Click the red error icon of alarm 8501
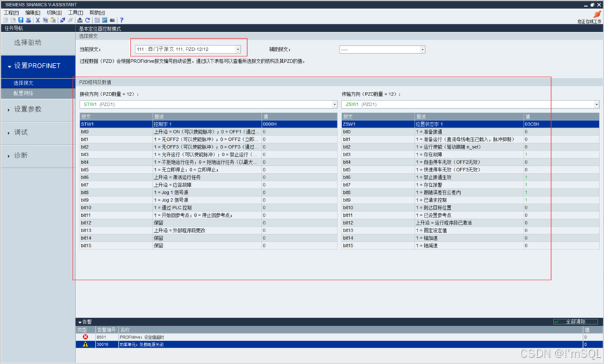 pyautogui.click(x=85, y=337)
